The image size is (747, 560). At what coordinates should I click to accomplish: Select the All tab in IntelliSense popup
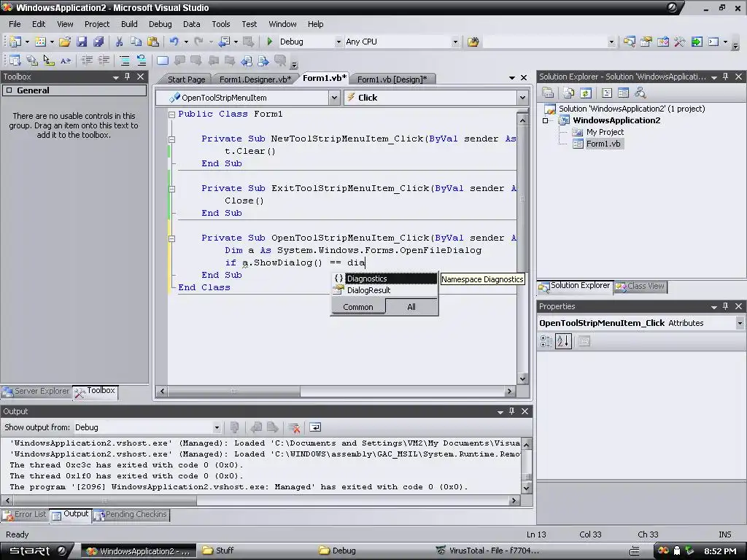tap(411, 307)
